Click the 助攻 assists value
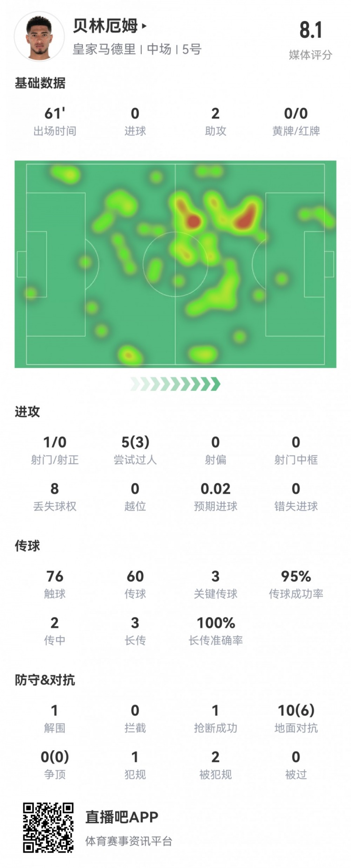The width and height of the screenshot is (351, 868). pos(215,114)
